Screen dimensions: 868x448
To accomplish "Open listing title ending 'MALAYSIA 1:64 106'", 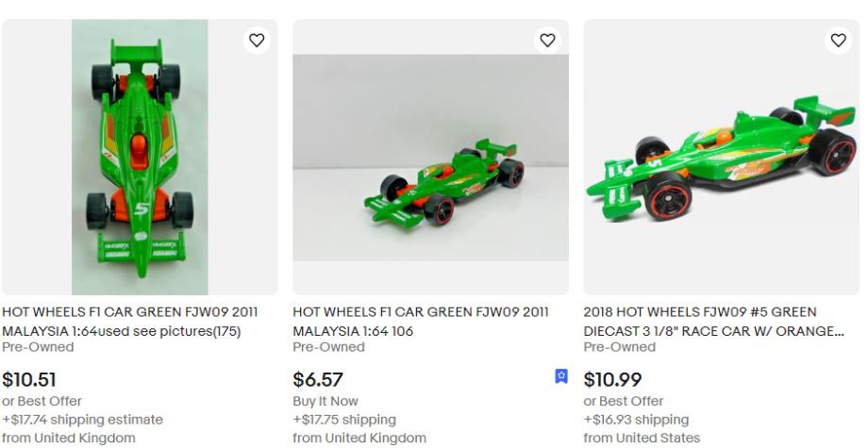I will [x=421, y=322].
